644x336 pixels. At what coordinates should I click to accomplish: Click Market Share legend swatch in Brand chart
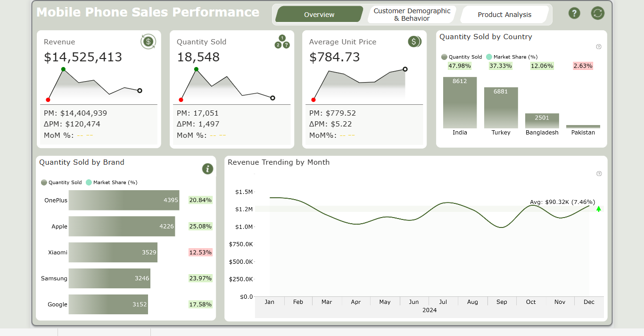click(x=89, y=182)
